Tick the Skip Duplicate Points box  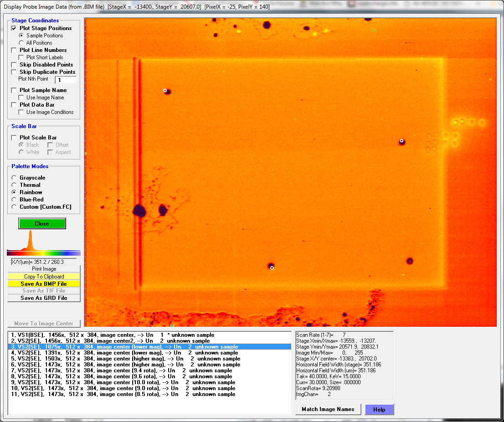pos(14,72)
